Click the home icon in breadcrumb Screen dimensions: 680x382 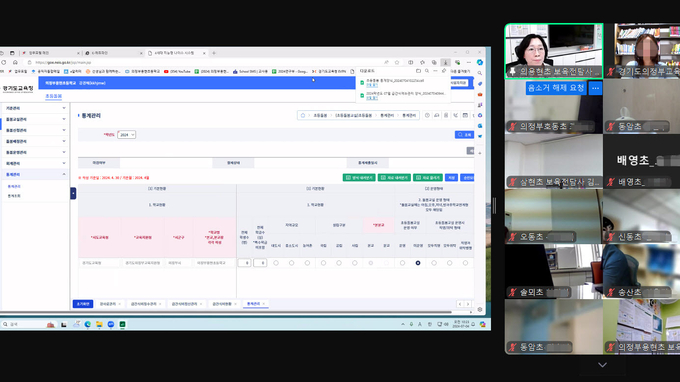click(303, 115)
